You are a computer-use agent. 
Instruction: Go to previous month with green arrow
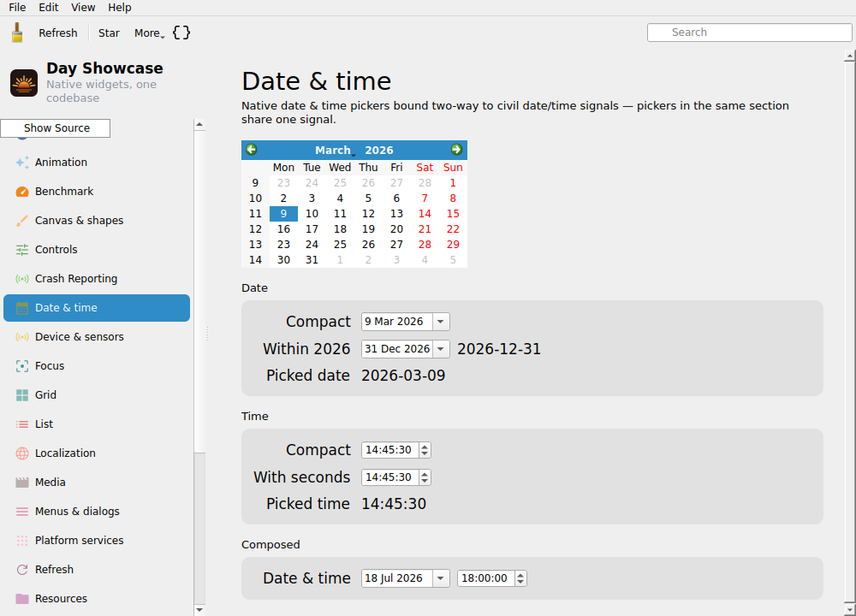click(251, 150)
